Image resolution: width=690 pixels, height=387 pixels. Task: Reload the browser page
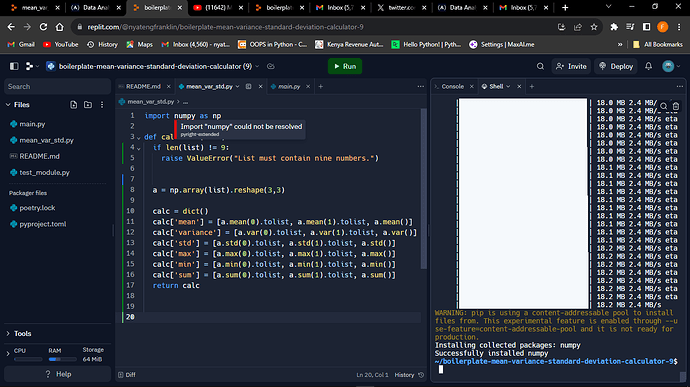pyautogui.click(x=43, y=27)
